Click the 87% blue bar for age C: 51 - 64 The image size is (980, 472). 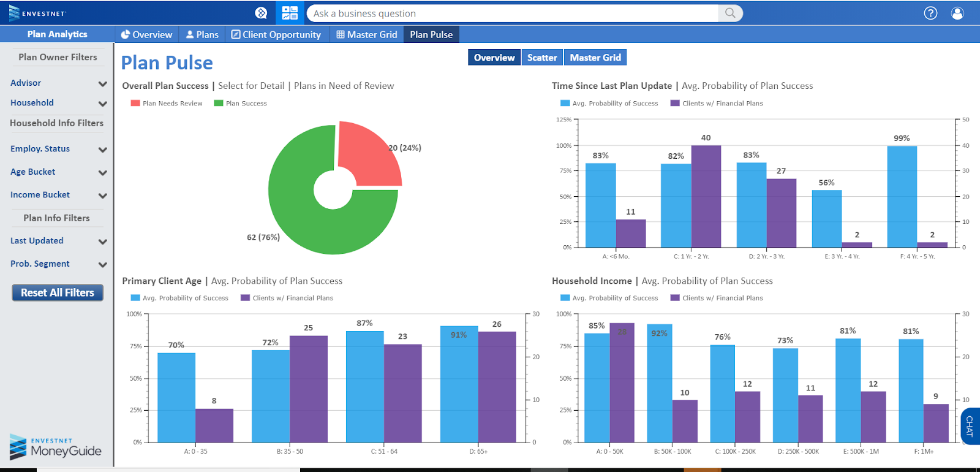[365, 387]
